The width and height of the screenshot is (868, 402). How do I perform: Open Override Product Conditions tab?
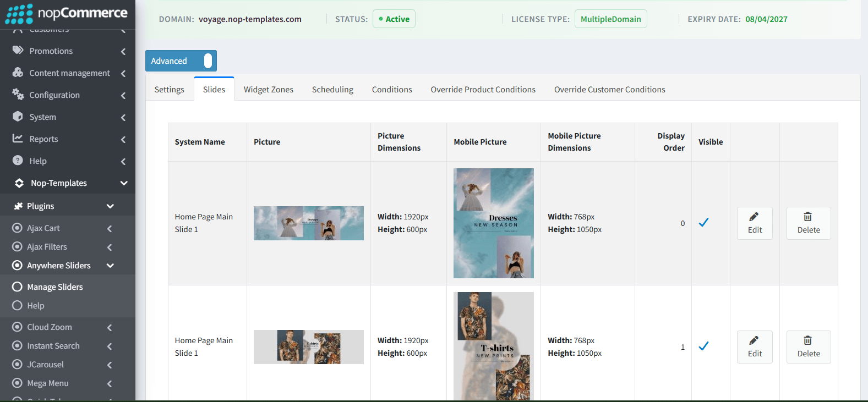coord(483,89)
